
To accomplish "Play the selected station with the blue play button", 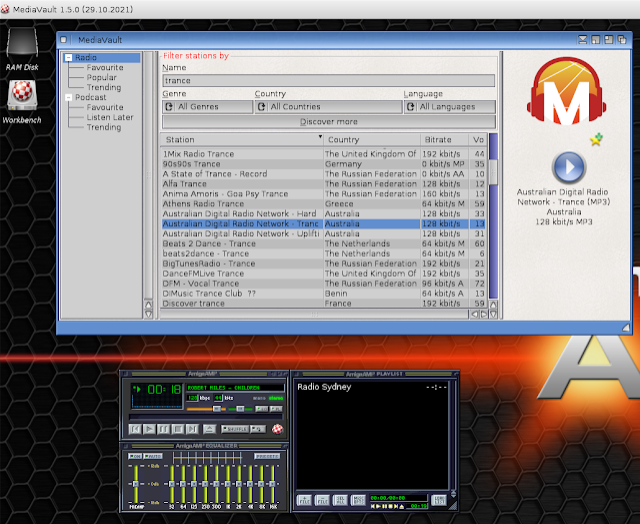I will click(x=569, y=167).
